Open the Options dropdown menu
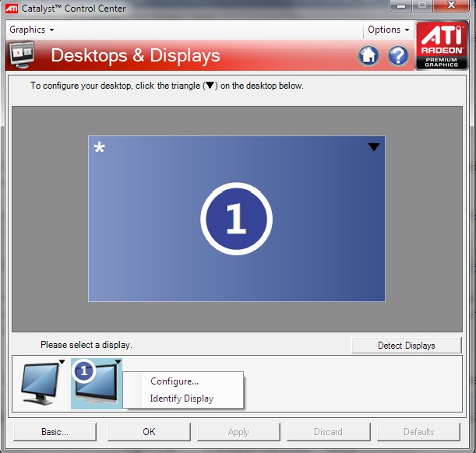The height and width of the screenshot is (453, 476). tap(388, 30)
